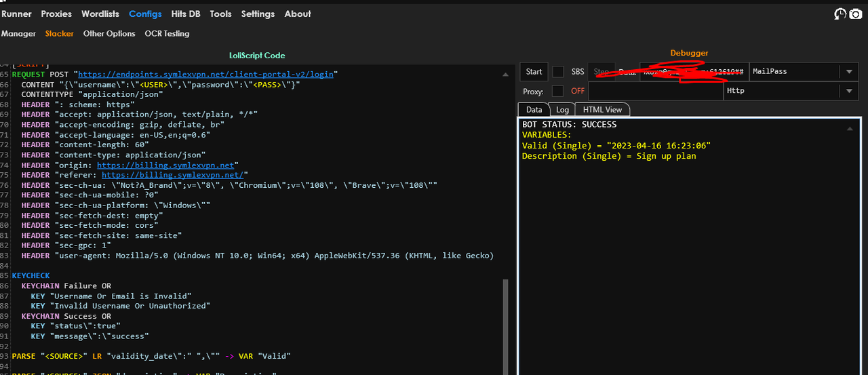This screenshot has width=868, height=375.
Task: Select the Configs menu
Action: [x=145, y=14]
